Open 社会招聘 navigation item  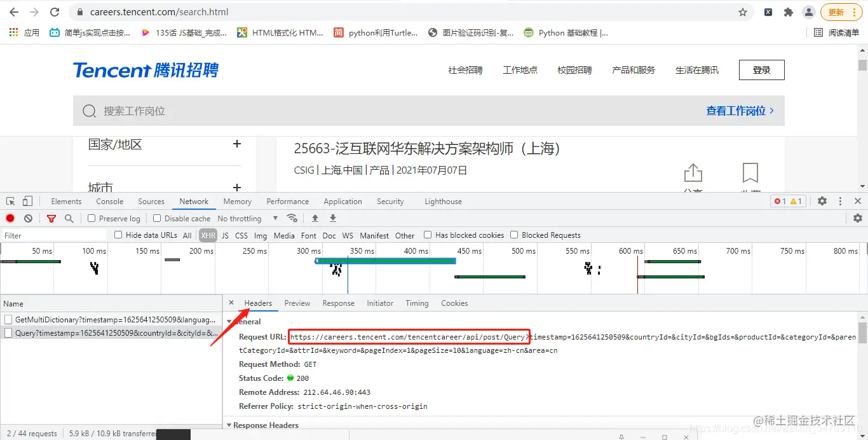(x=465, y=70)
